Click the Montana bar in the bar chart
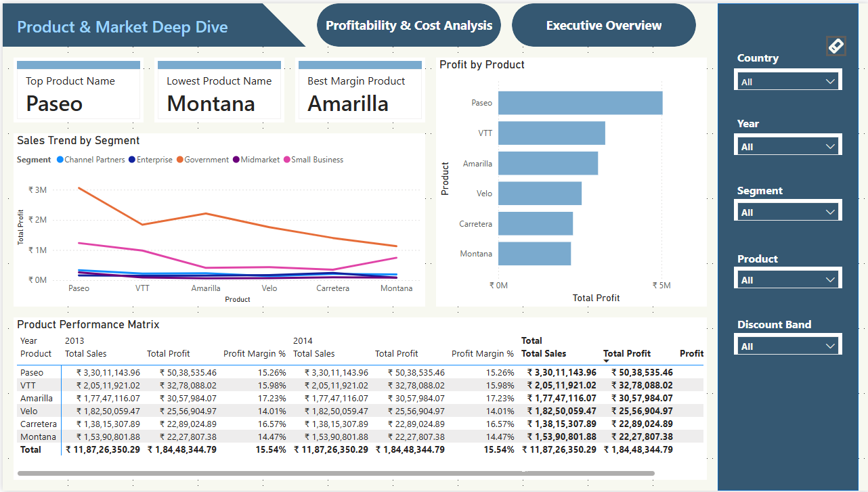The width and height of the screenshot is (868, 492). (x=534, y=254)
